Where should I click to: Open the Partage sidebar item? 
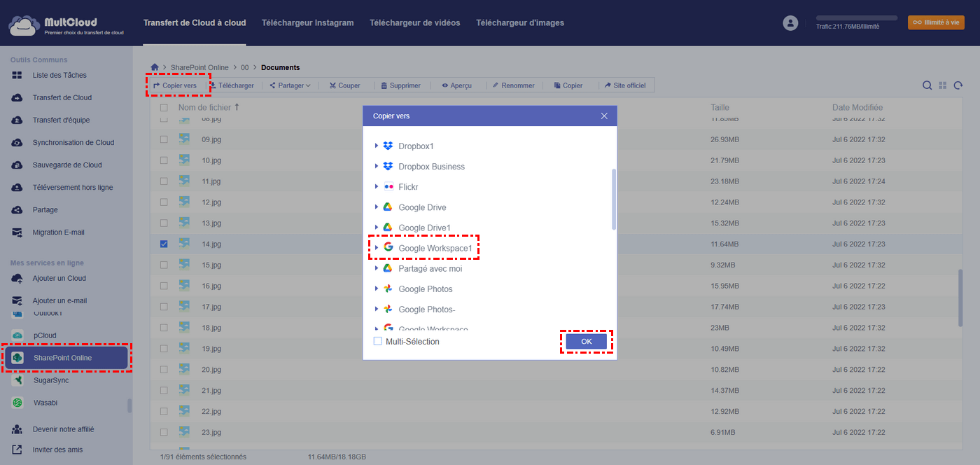(45, 209)
